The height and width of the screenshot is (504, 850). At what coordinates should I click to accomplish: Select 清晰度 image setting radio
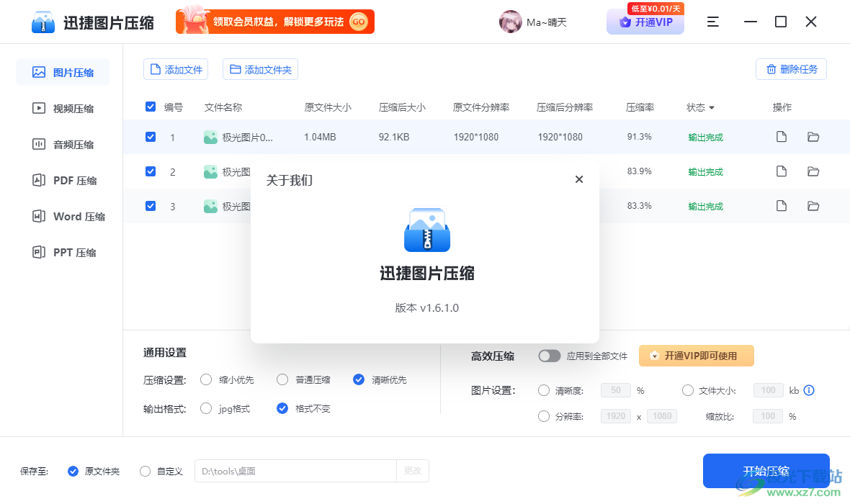coord(544,390)
